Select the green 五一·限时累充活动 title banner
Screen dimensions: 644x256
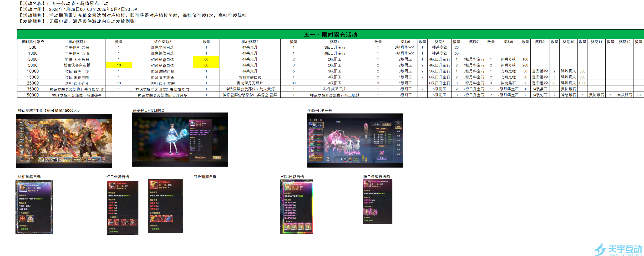tap(330, 35)
